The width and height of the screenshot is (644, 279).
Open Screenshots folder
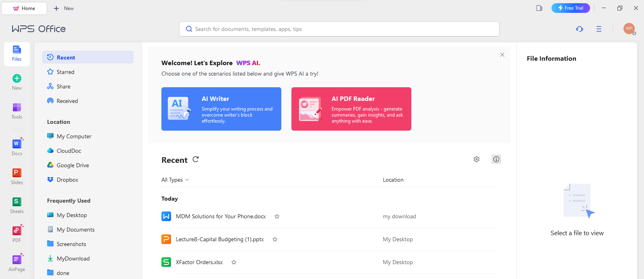pos(88,244)
